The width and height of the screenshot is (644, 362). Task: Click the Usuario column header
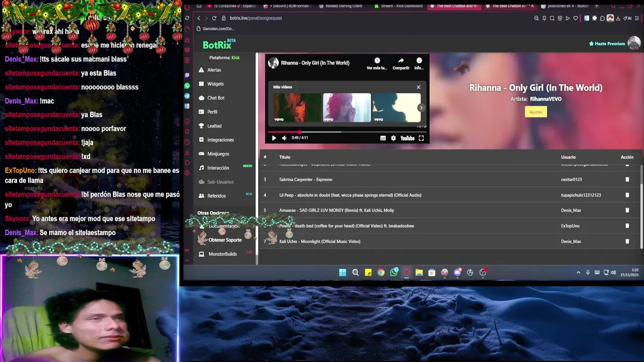(x=568, y=157)
